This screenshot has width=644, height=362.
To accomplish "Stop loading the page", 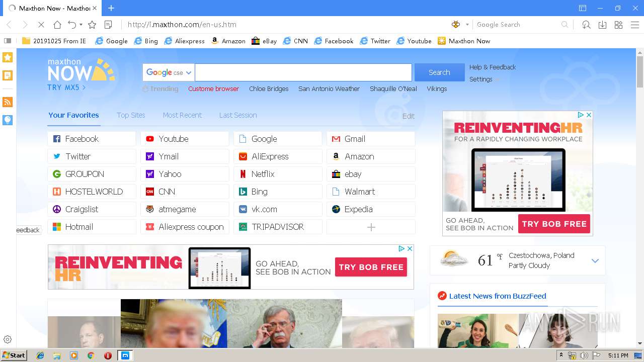I will [x=41, y=25].
